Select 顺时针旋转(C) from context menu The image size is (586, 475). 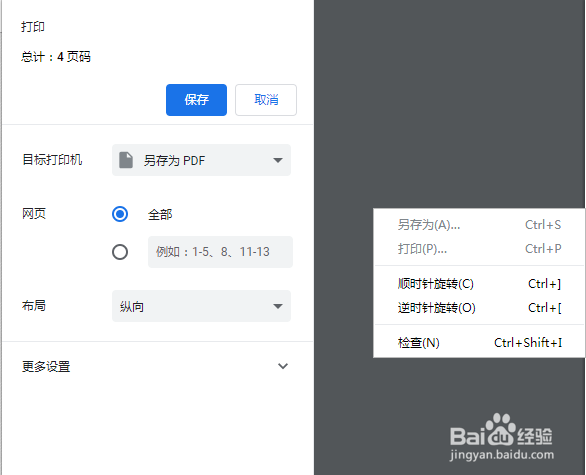(479, 284)
